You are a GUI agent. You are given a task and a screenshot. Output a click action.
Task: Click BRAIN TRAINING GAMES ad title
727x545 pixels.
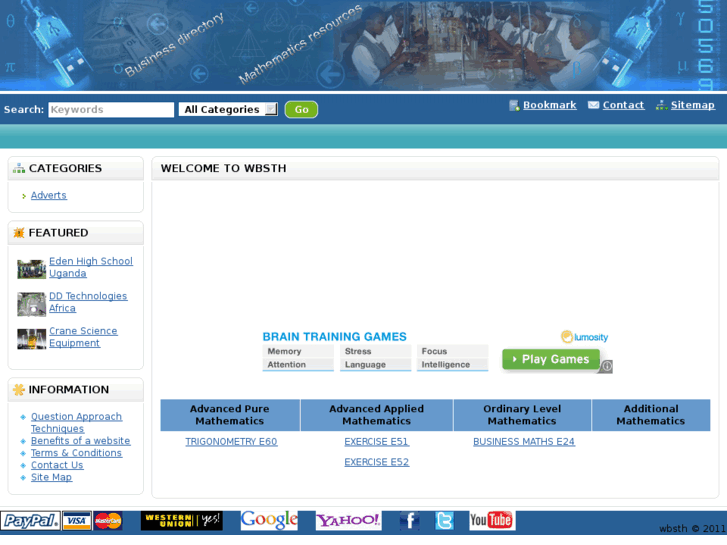(x=334, y=337)
